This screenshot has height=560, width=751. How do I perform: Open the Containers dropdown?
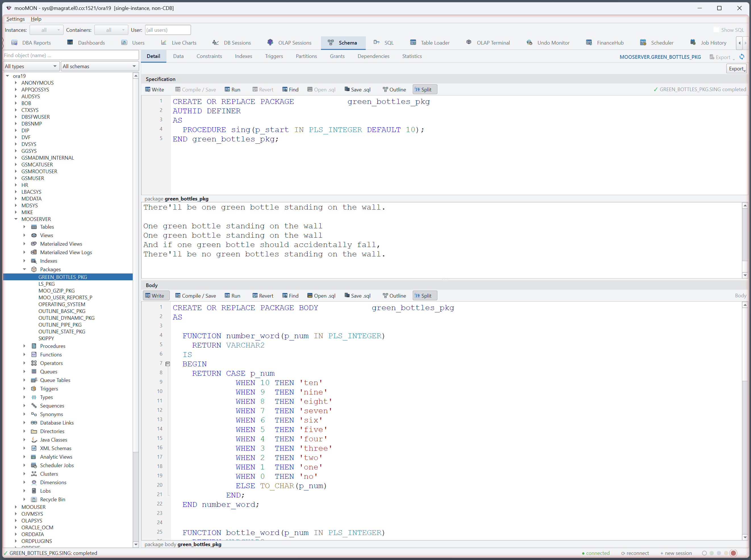coord(111,30)
